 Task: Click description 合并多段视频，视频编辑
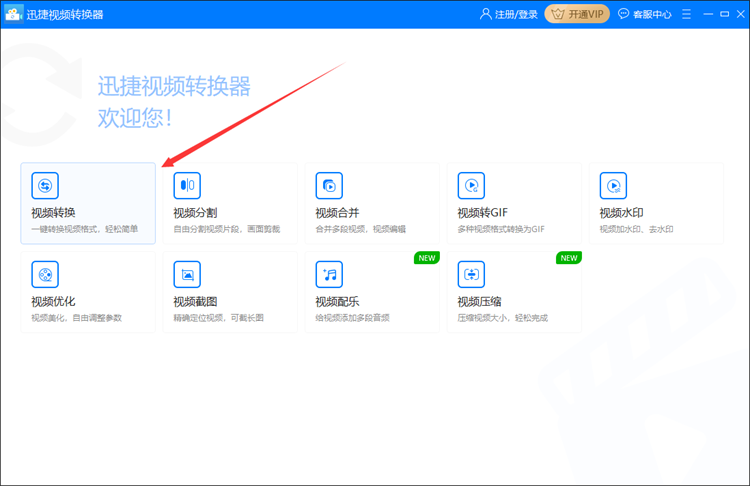tap(361, 229)
